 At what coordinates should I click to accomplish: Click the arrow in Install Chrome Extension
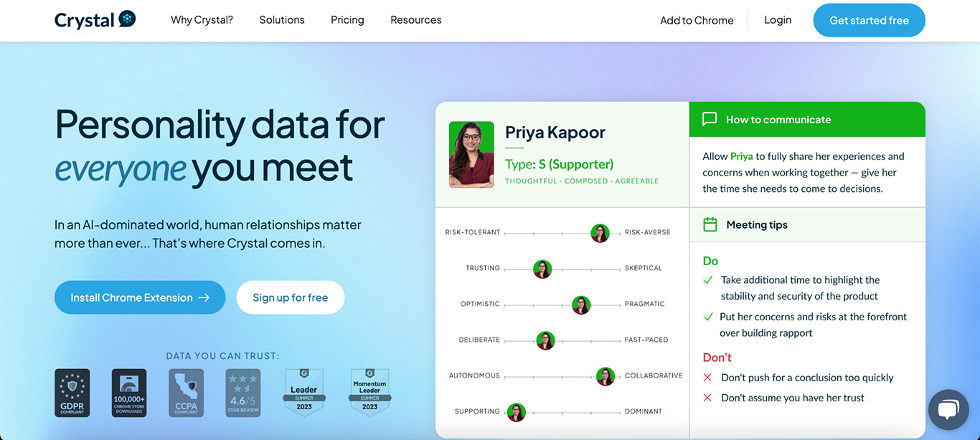(x=204, y=297)
